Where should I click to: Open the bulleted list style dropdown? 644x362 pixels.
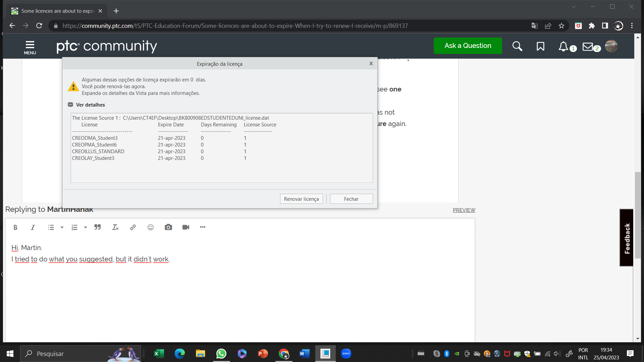coord(62,227)
